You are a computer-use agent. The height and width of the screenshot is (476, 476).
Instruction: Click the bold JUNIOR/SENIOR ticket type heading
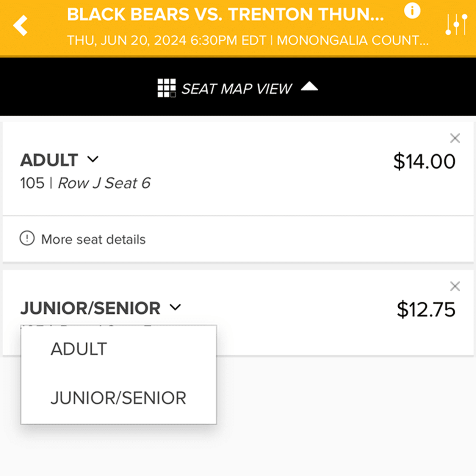point(90,308)
